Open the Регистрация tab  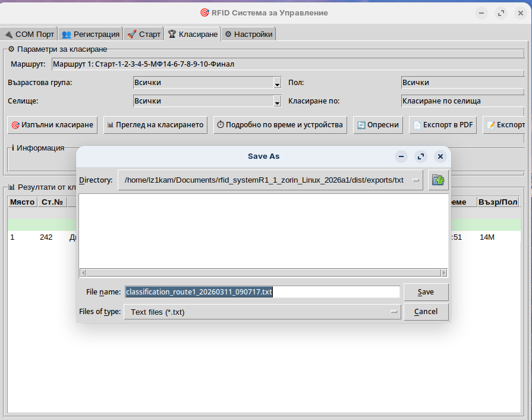(x=91, y=35)
